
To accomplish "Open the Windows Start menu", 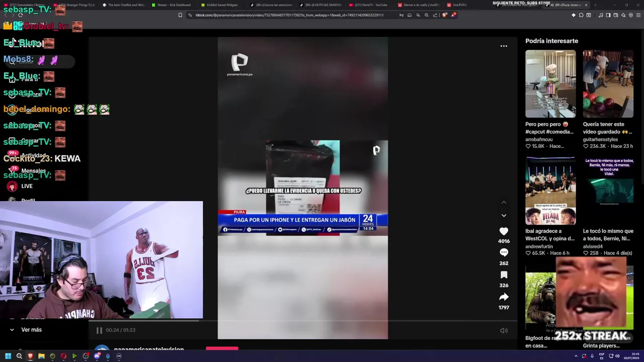I will pos(8,356).
